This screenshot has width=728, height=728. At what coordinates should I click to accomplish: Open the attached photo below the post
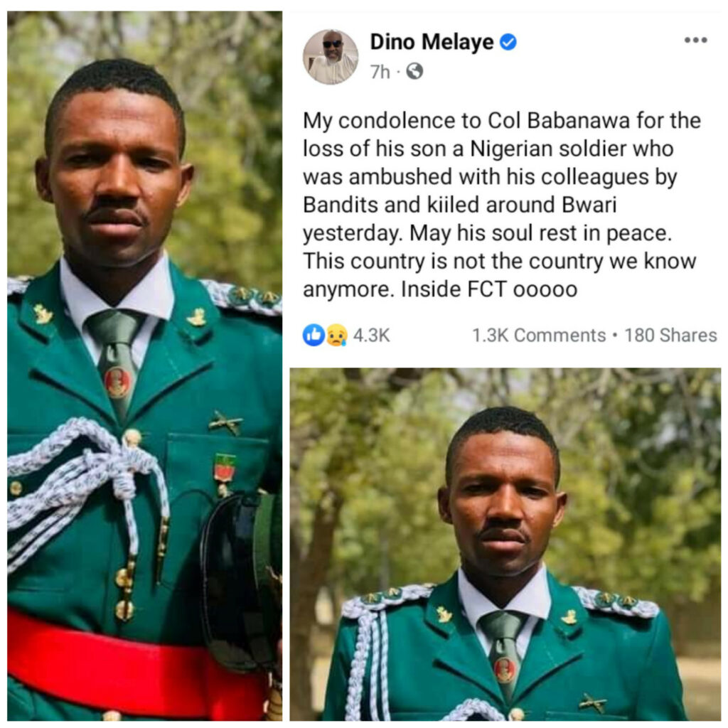coord(505,544)
